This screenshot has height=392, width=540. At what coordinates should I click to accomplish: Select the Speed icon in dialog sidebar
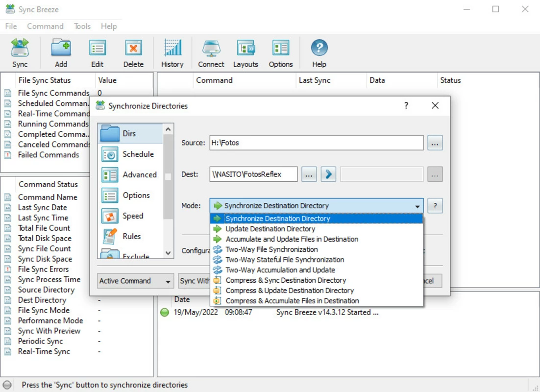110,216
